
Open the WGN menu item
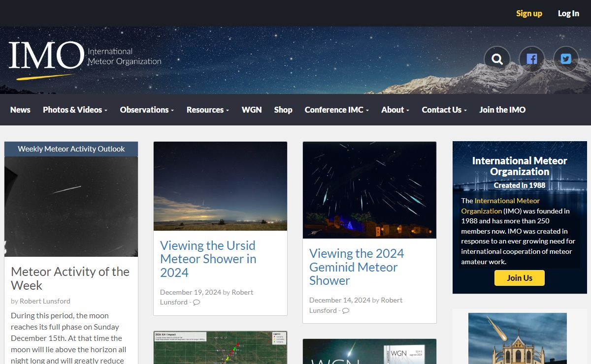pyautogui.click(x=252, y=110)
